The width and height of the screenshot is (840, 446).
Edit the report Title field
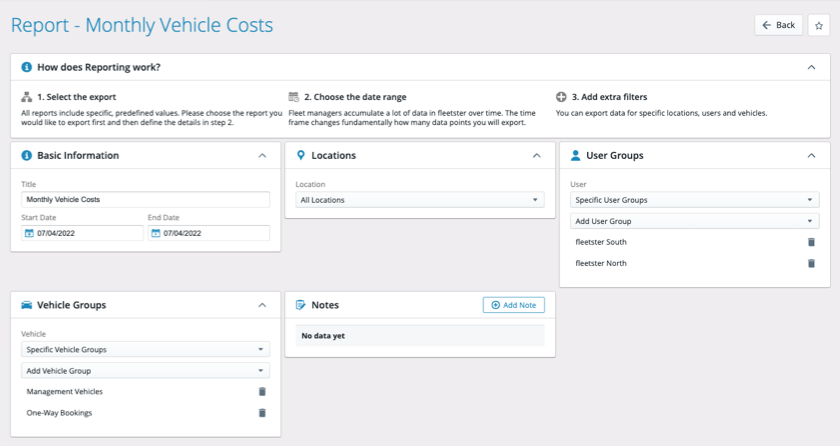coord(145,200)
